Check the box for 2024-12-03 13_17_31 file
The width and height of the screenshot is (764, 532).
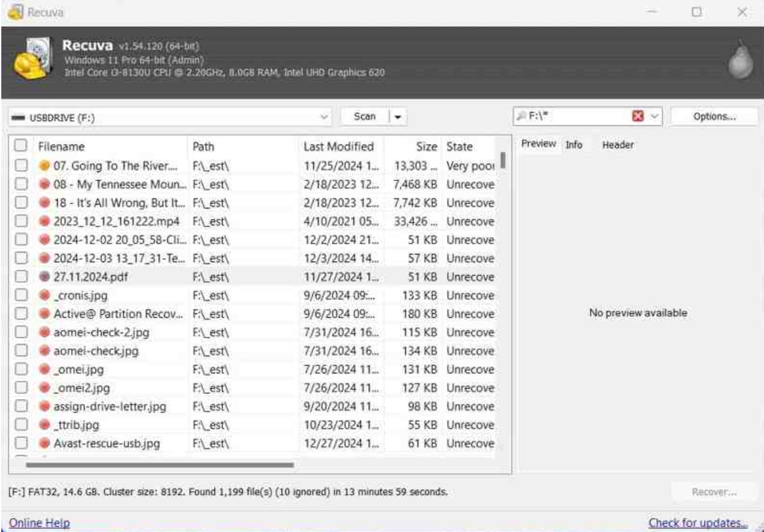[21, 258]
